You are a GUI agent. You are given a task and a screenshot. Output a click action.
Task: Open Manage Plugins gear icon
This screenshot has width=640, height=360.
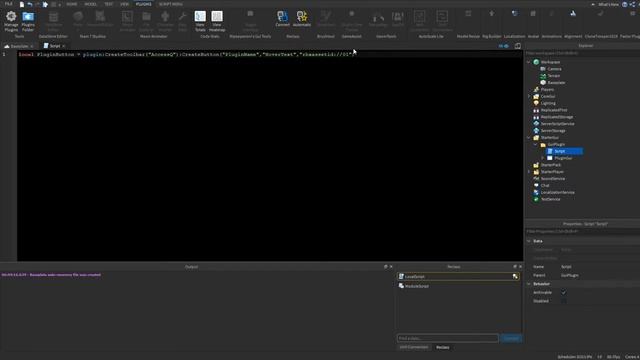point(11,17)
